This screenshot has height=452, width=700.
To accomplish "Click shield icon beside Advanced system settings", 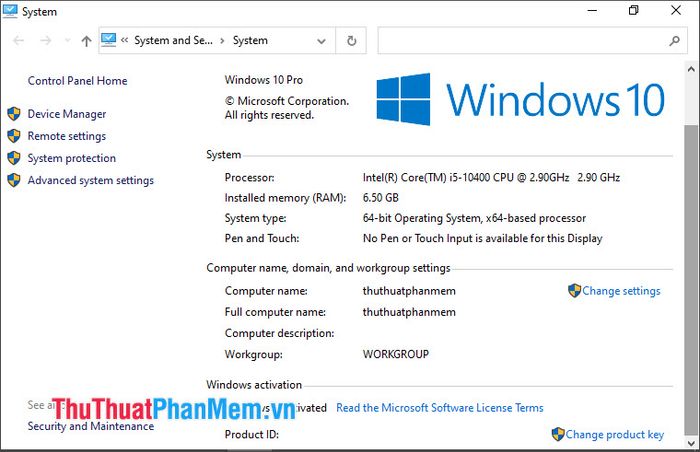I will (x=14, y=180).
